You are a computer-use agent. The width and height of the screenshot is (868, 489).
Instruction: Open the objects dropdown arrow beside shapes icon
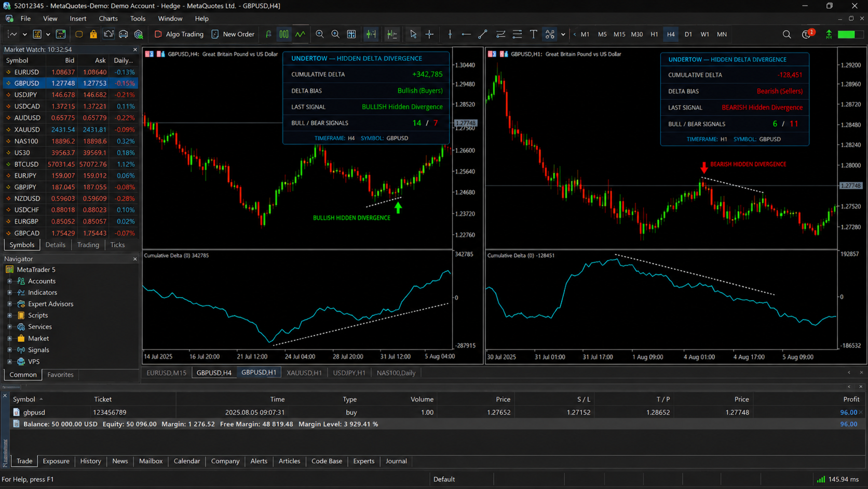point(563,34)
